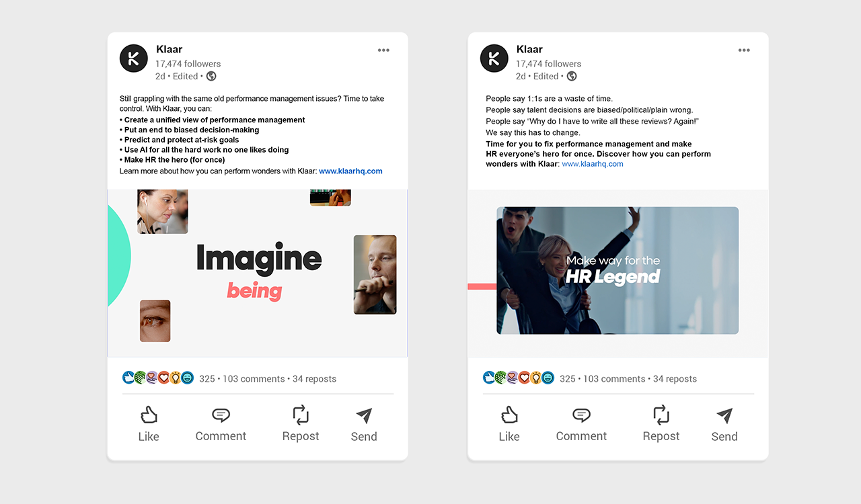This screenshot has width=861, height=504.
Task: Open the 'Imagine being' post image
Action: (258, 273)
